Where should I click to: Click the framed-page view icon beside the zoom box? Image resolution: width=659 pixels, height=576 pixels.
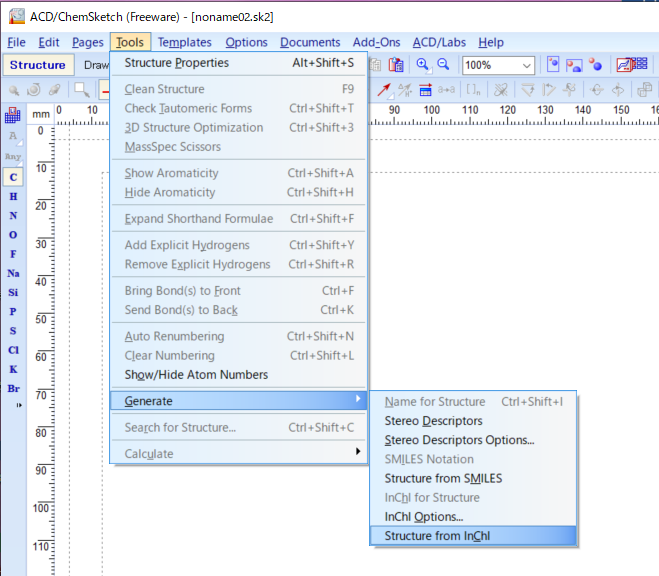pyautogui.click(x=553, y=65)
